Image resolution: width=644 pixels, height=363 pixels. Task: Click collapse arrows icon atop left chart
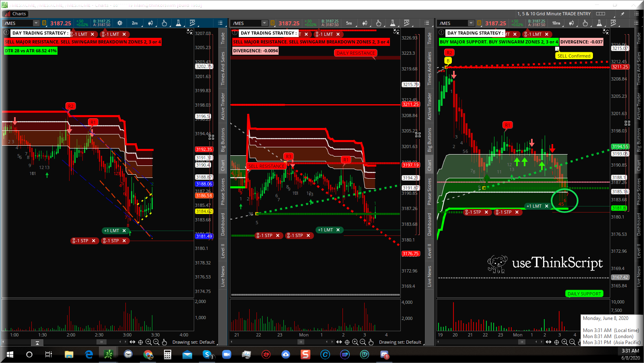click(190, 31)
